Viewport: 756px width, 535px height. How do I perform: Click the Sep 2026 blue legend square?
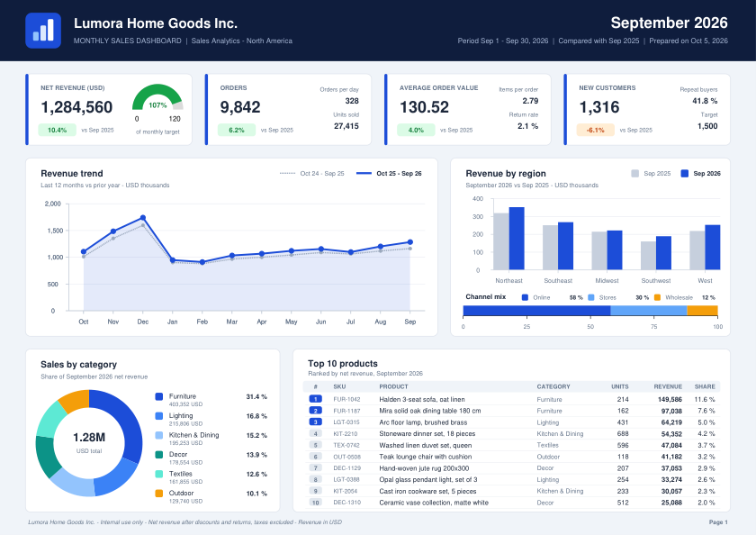point(685,173)
